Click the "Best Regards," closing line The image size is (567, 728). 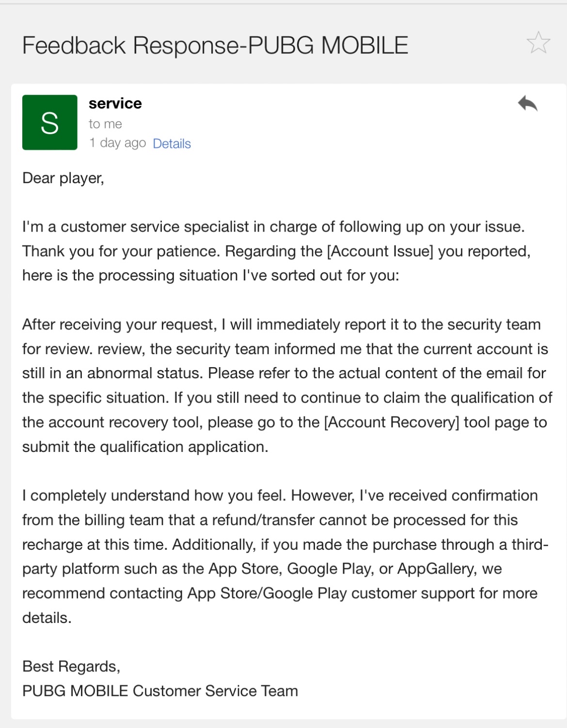[71, 666]
